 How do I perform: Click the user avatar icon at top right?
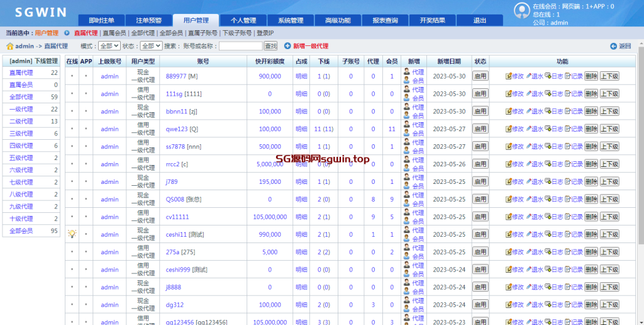521,11
